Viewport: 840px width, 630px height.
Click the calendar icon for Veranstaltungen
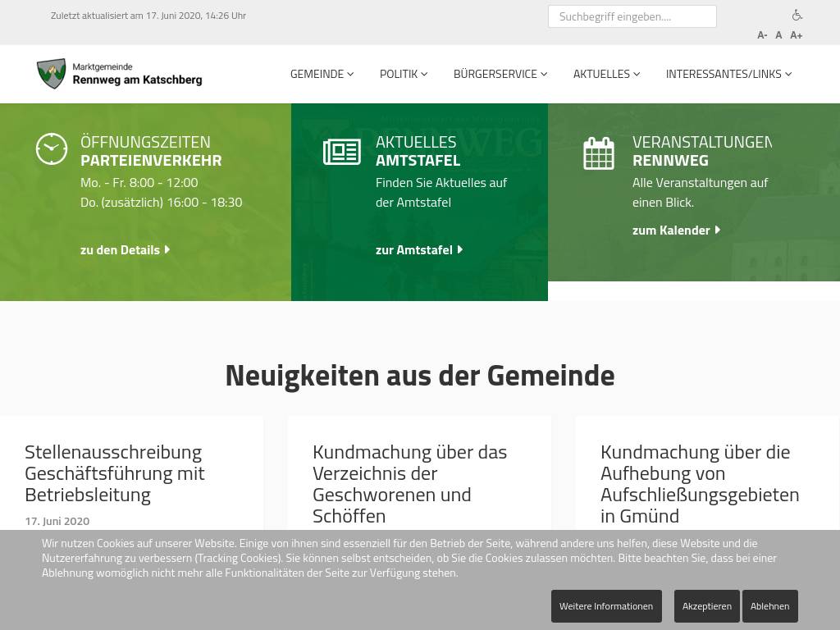point(599,153)
